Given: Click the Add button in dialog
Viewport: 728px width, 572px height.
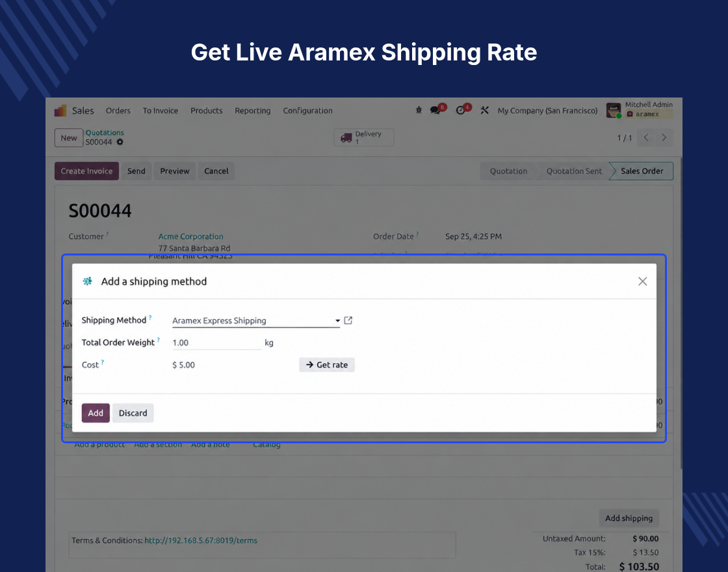Looking at the screenshot, I should pyautogui.click(x=96, y=413).
